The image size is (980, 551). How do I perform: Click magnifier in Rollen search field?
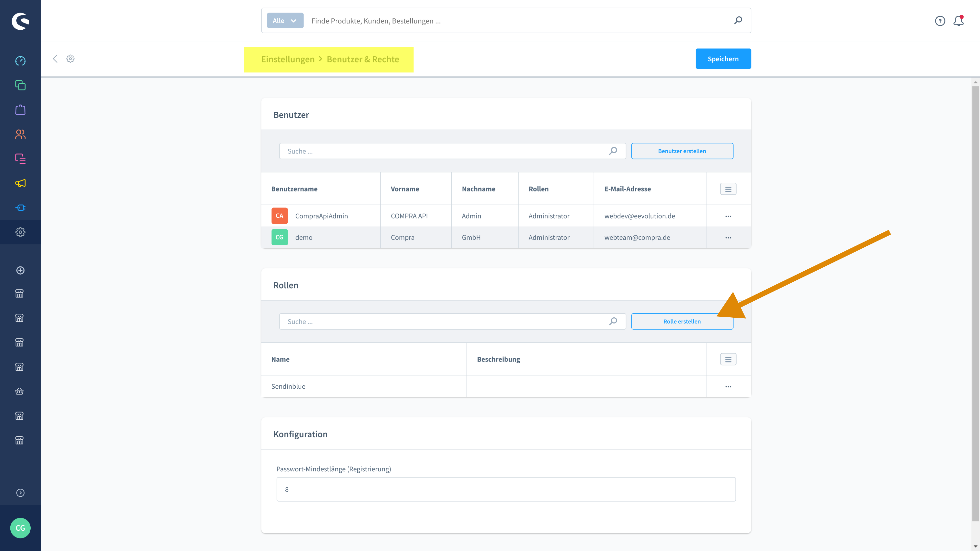(x=613, y=321)
